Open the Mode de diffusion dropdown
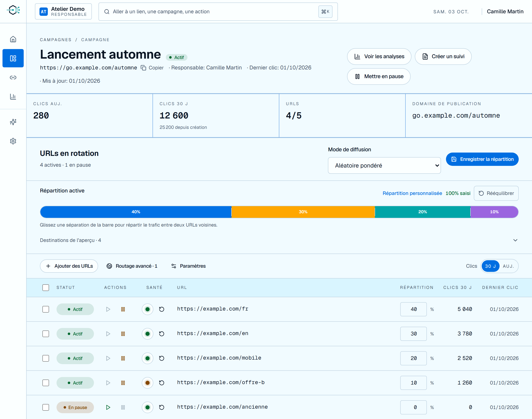Viewport: 532px width, 419px height. pyautogui.click(x=384, y=166)
